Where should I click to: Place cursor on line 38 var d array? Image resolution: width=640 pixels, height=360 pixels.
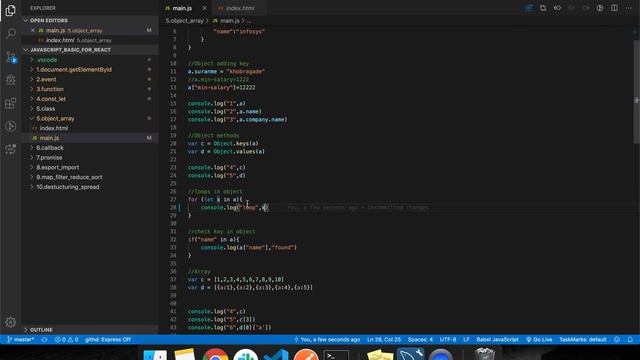(250, 287)
